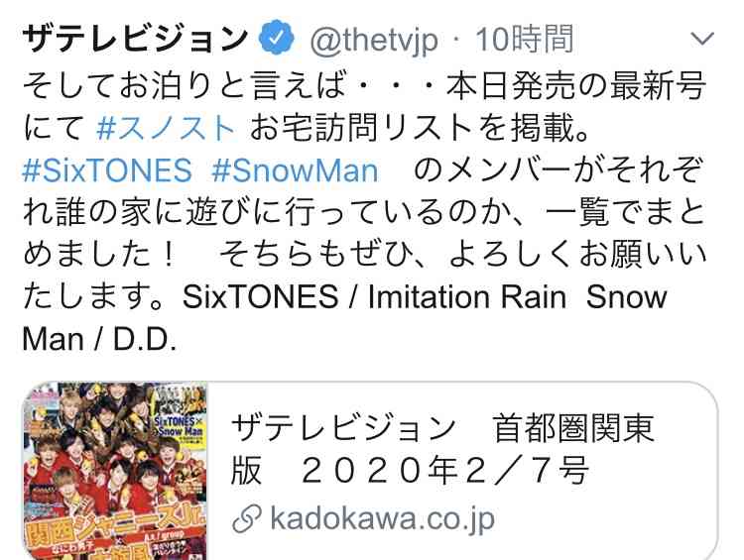Open the link card title 首都圏関東版 2020年2/7号

pos(441,449)
